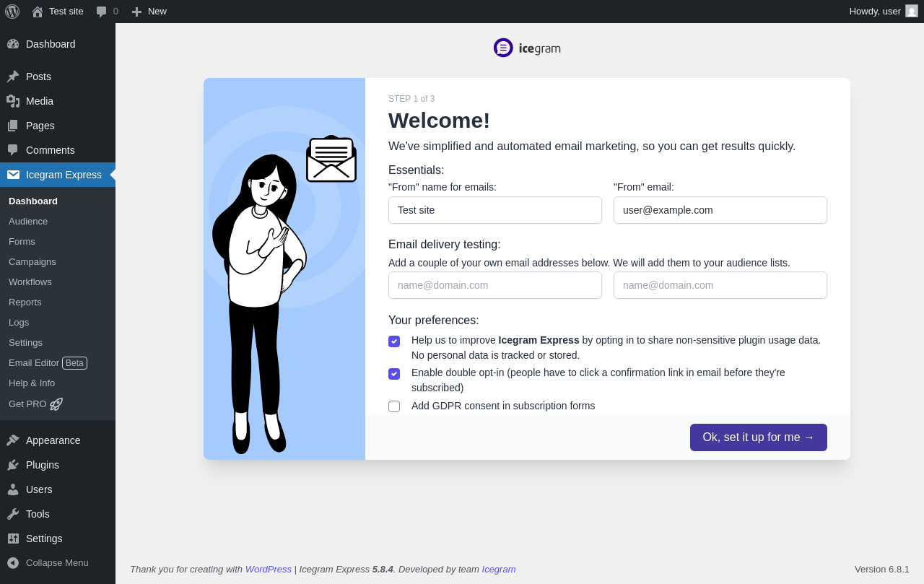The height and width of the screenshot is (584, 924).
Task: Click the Icegram Express envelope icon
Action: tap(13, 175)
